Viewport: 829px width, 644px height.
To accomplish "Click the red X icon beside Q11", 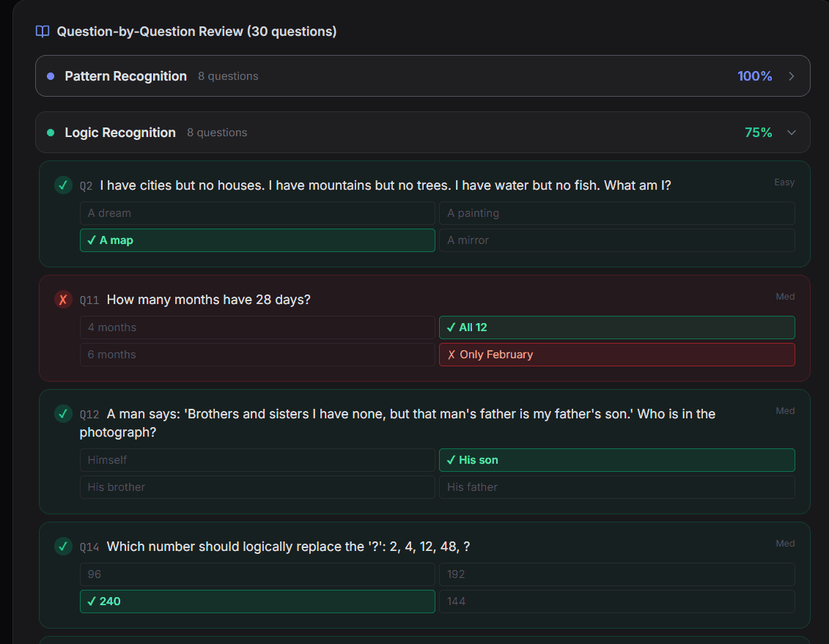I will 63,300.
